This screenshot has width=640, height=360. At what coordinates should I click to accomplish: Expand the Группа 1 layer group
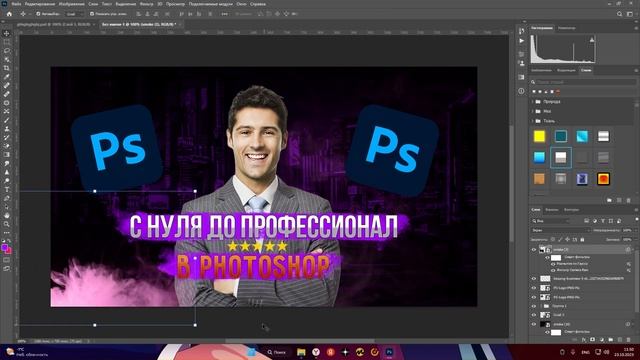(542, 306)
